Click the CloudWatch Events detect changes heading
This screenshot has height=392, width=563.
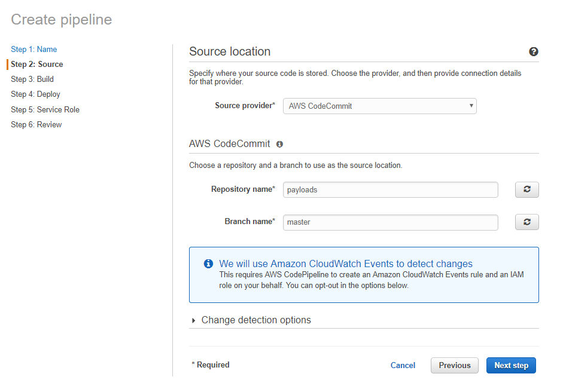(345, 264)
